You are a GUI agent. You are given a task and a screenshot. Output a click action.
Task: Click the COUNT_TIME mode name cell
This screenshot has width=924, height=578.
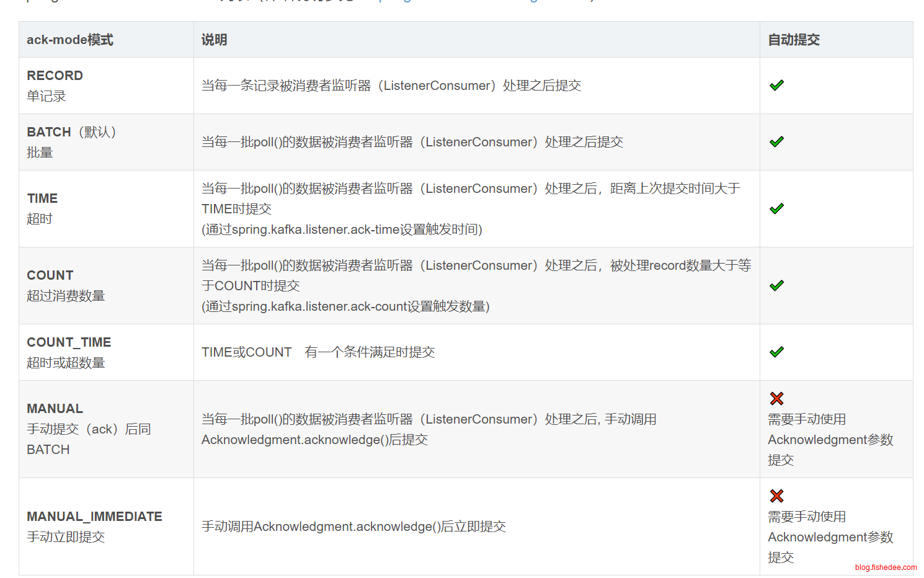[68, 352]
